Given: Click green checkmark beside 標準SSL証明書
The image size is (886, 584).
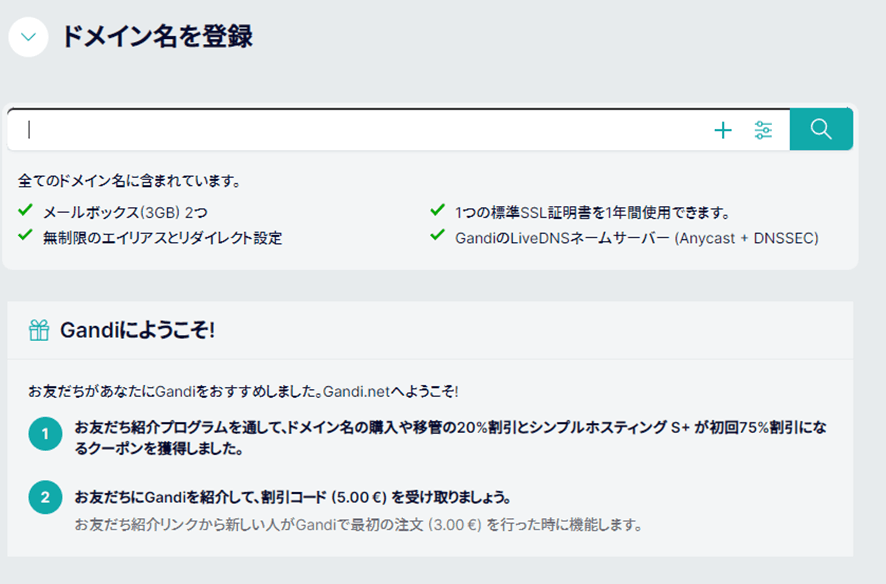Looking at the screenshot, I should tap(437, 210).
